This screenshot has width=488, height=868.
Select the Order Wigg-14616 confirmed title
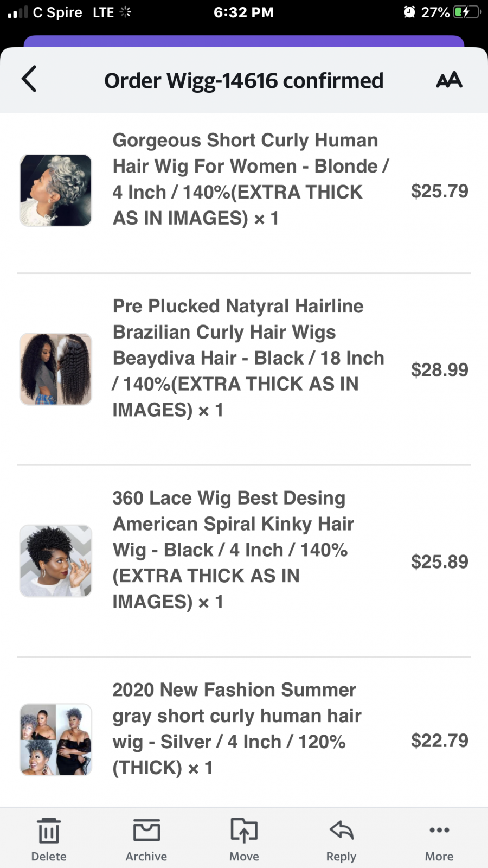point(244,80)
